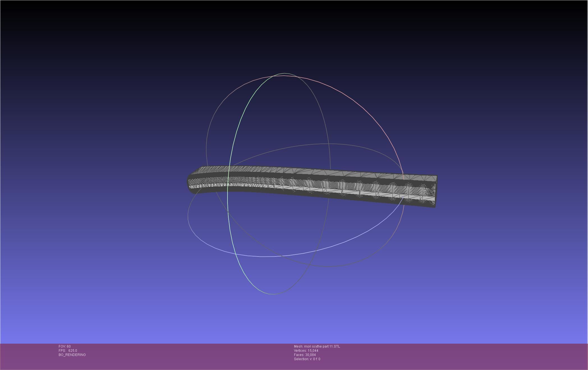Click the Vertices: 15,044 entry
Screen dimensions: 588x370
click(306, 351)
